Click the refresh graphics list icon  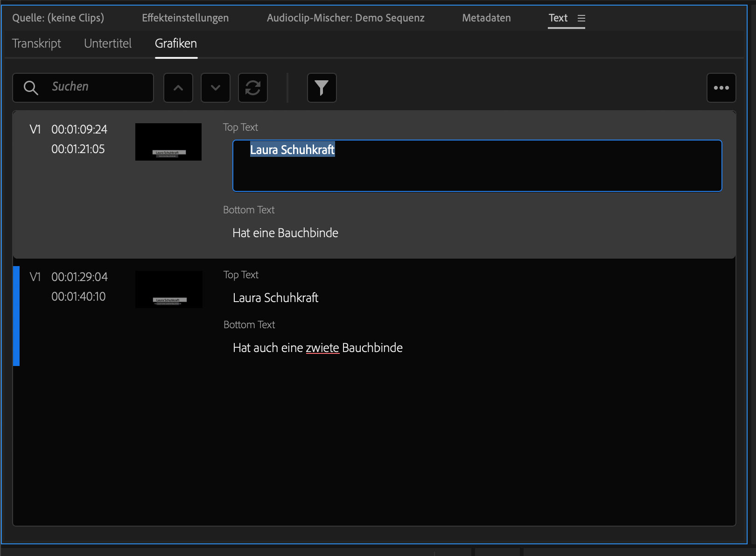(253, 88)
